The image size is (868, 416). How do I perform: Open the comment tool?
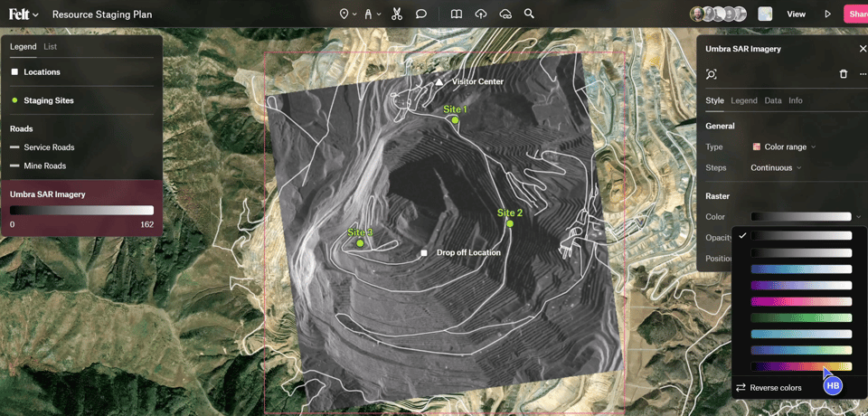coord(421,14)
